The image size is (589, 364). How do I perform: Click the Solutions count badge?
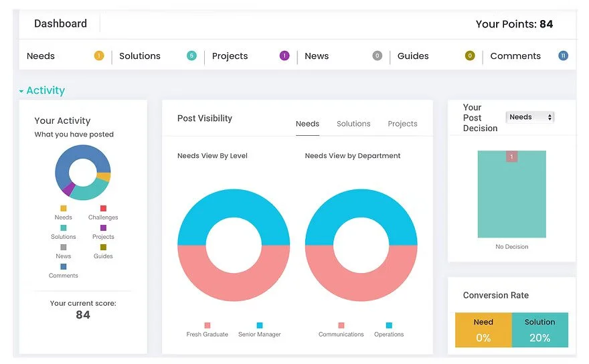(x=191, y=56)
